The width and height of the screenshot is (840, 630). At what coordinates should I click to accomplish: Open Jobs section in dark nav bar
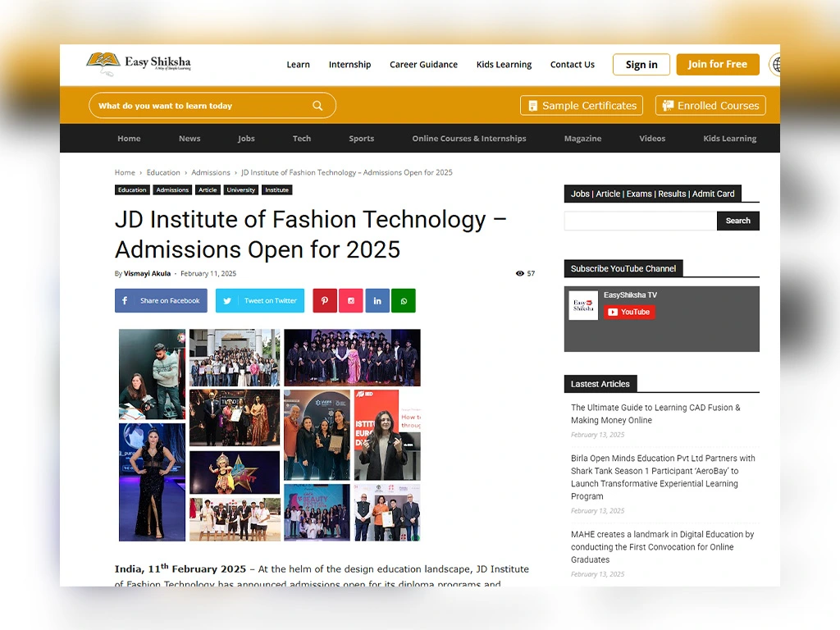click(x=246, y=138)
